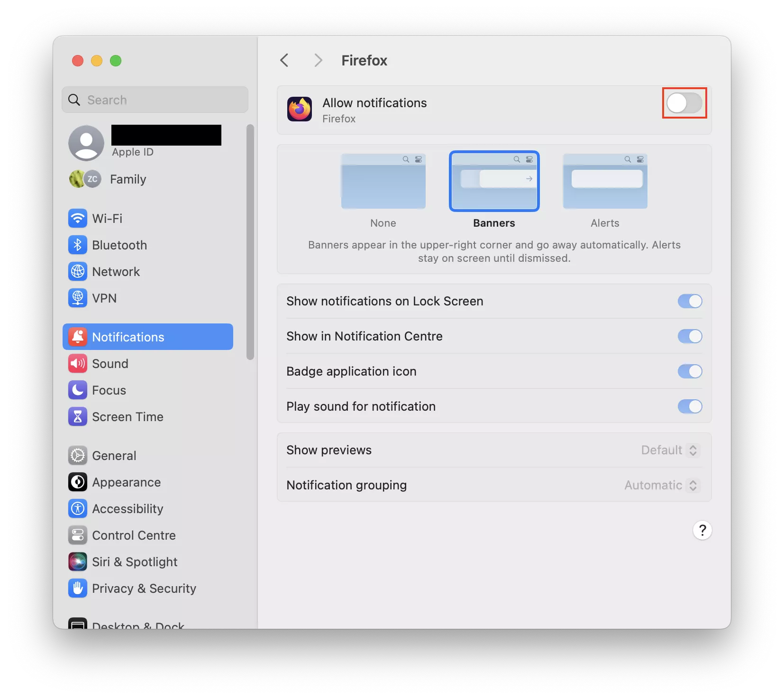Select Privacy & Security in sidebar
The image size is (784, 699).
[x=144, y=589]
